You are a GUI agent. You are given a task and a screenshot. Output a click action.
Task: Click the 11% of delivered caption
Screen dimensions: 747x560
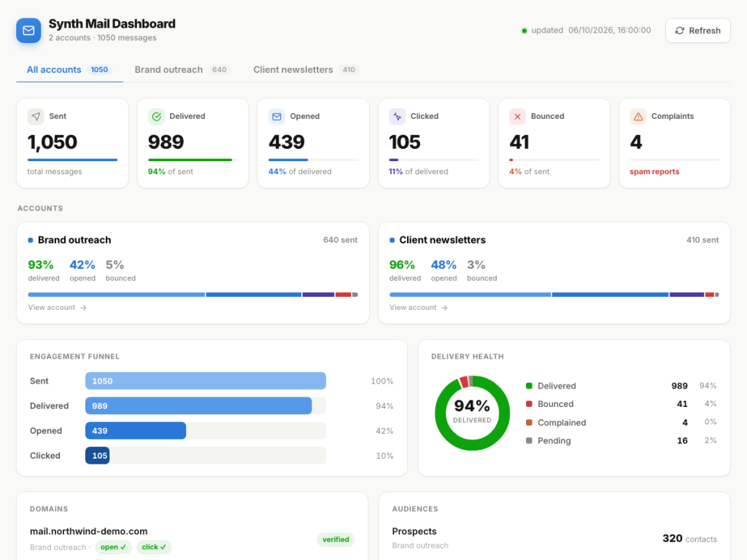(418, 171)
